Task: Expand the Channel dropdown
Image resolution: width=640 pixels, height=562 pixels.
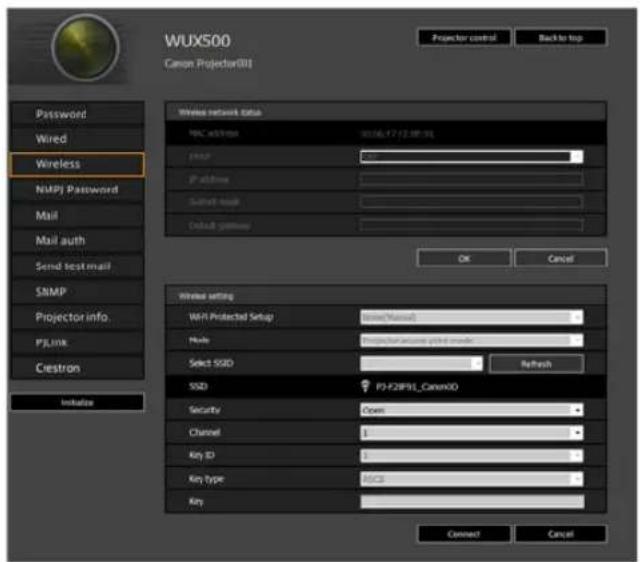Action: click(x=471, y=433)
